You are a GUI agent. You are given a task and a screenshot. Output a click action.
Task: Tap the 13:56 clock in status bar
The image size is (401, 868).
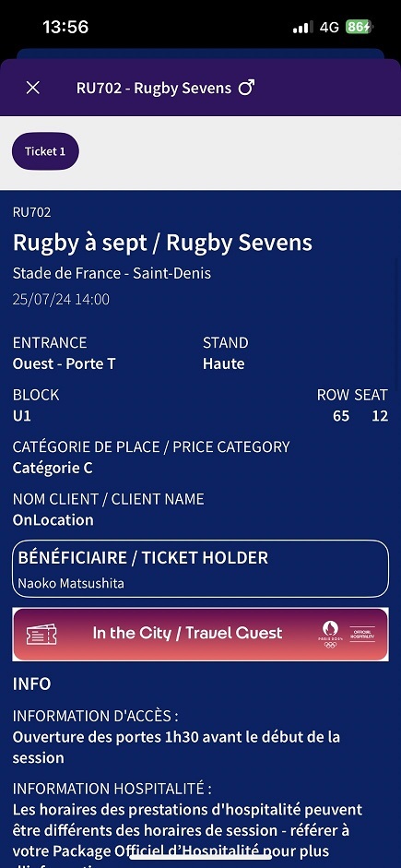(65, 27)
